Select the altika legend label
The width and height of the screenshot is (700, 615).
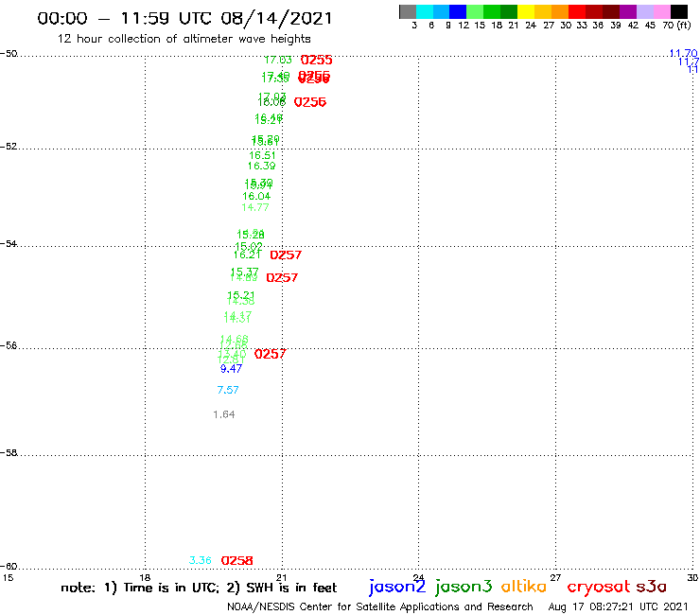(x=524, y=586)
